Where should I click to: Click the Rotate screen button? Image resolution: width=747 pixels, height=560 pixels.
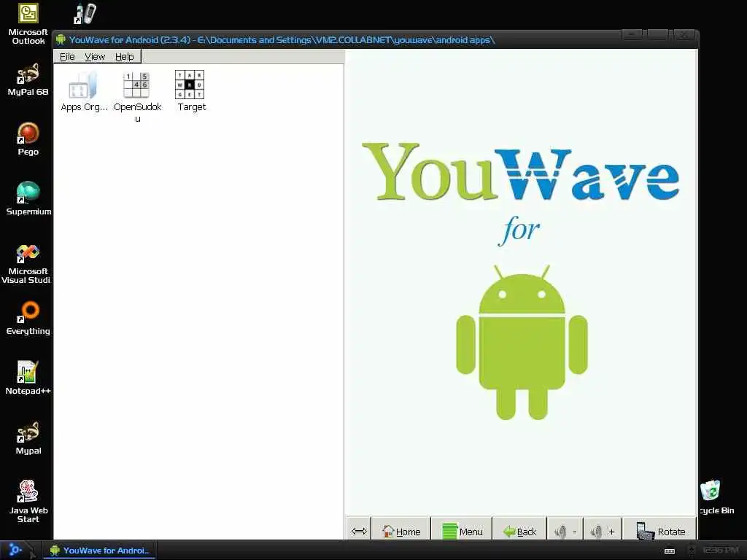pos(660,531)
